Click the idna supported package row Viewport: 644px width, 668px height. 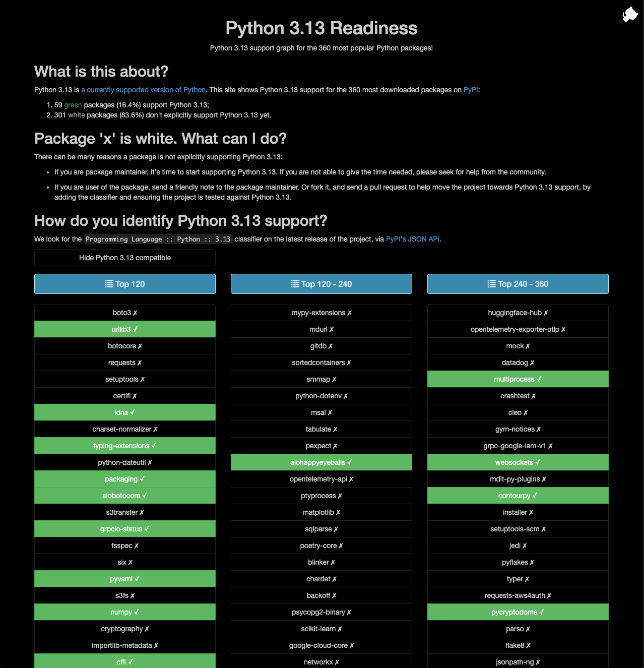125,412
